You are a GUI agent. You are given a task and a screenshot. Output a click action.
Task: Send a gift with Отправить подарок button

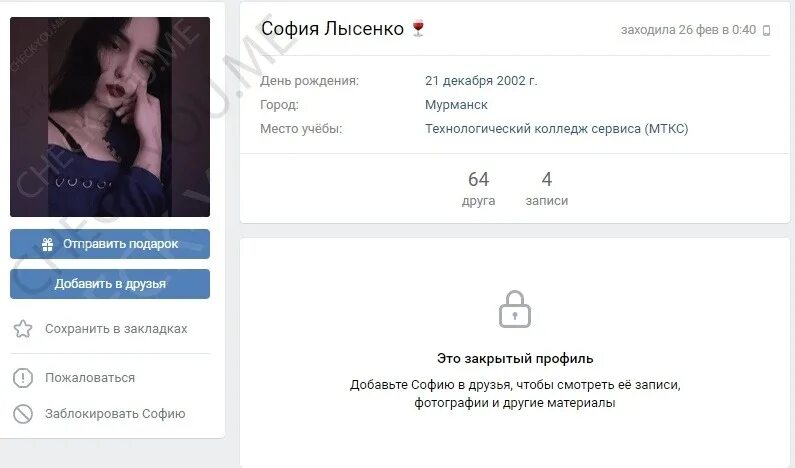(110, 244)
